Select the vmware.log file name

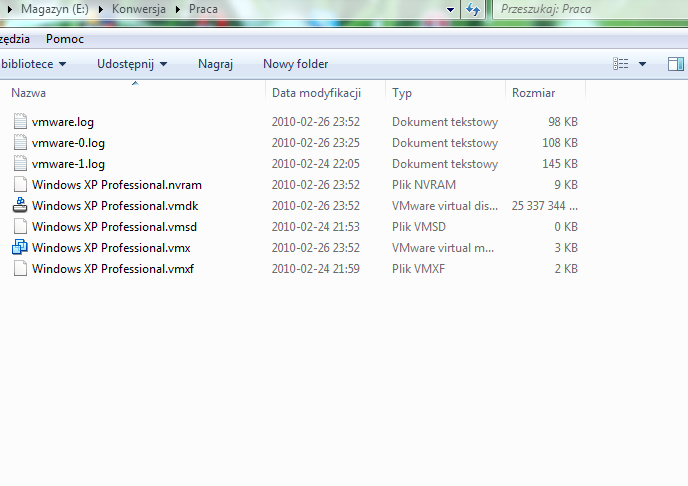click(63, 122)
